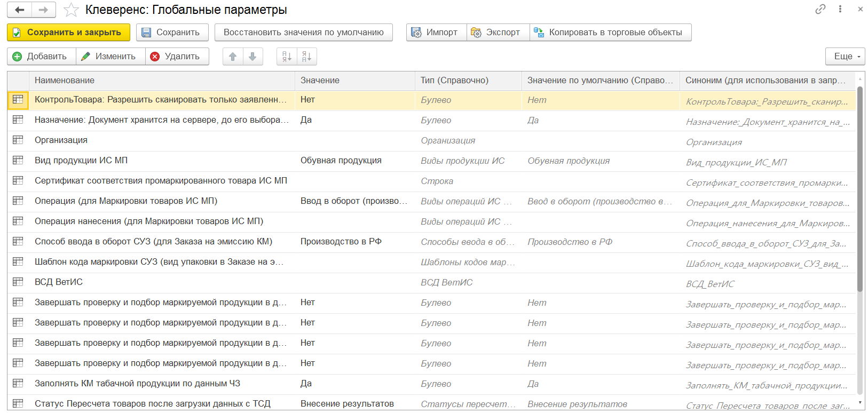
Task: Click the Импорт button
Action: coord(436,33)
